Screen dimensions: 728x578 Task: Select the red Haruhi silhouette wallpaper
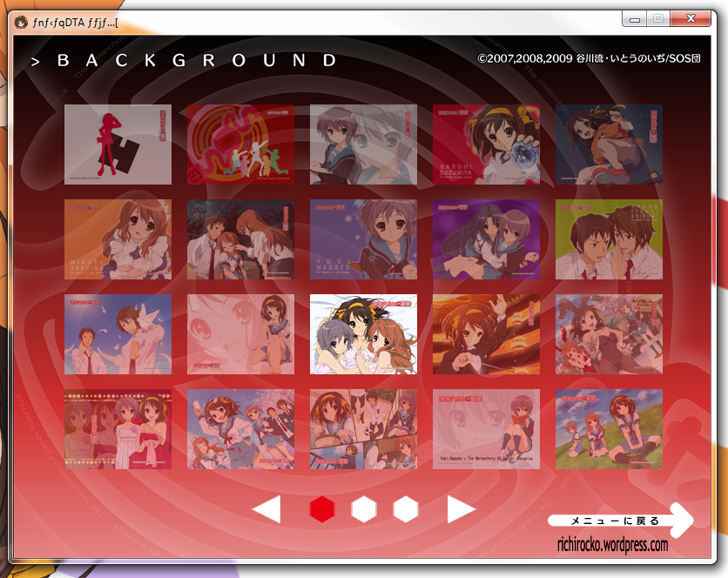point(118,144)
